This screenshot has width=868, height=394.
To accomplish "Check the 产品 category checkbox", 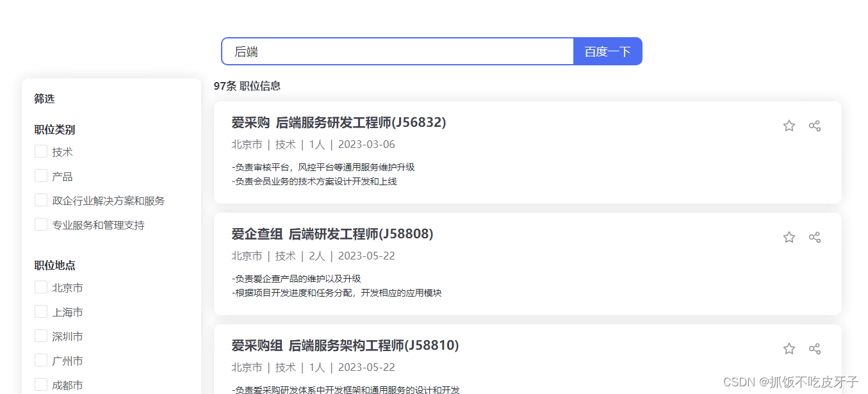I will tap(41, 176).
